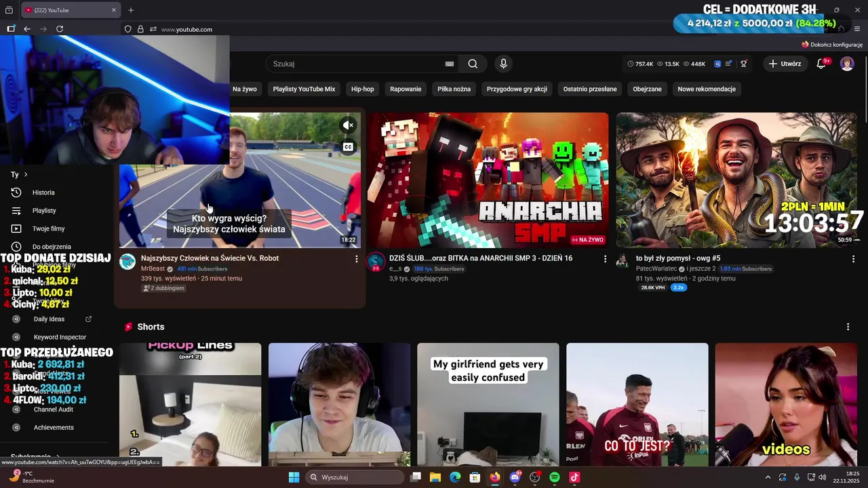Screen dimensions: 868x488
Task: Show hidden system tray icons
Action: (768, 477)
